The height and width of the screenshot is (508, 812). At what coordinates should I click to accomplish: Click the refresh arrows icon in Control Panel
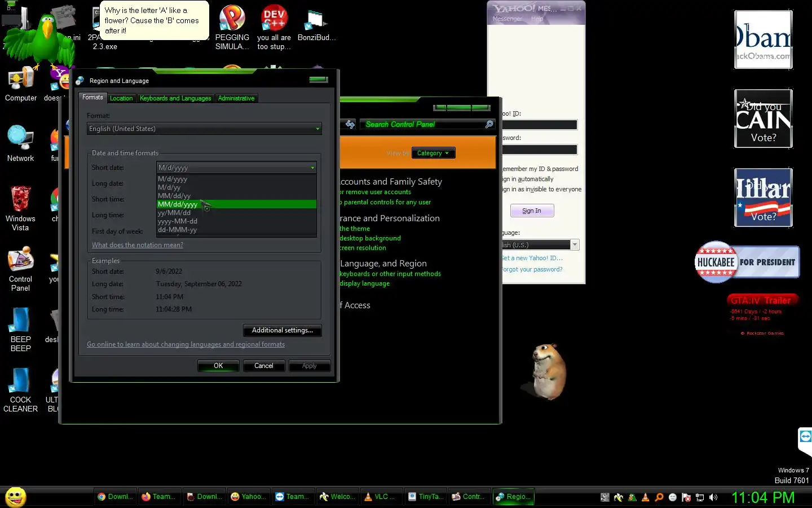[350, 124]
